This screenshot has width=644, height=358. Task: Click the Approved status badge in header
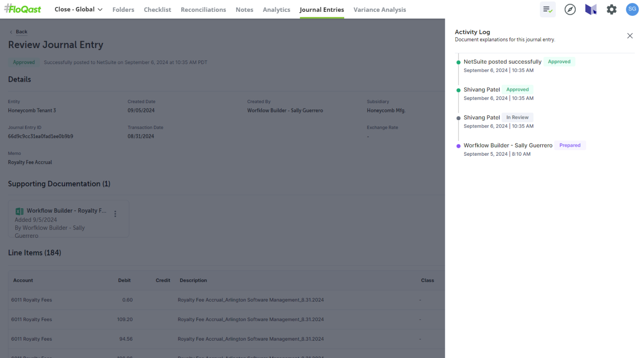click(x=24, y=62)
